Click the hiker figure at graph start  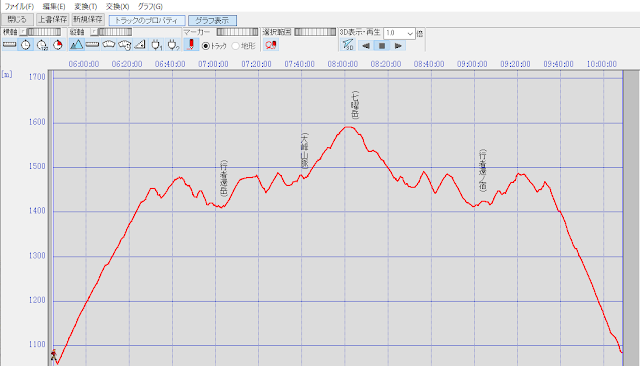click(x=53, y=355)
